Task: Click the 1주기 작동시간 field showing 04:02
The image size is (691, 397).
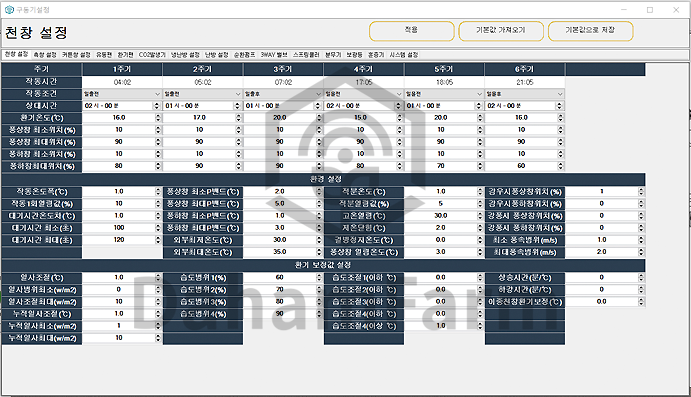Action: pos(122,82)
